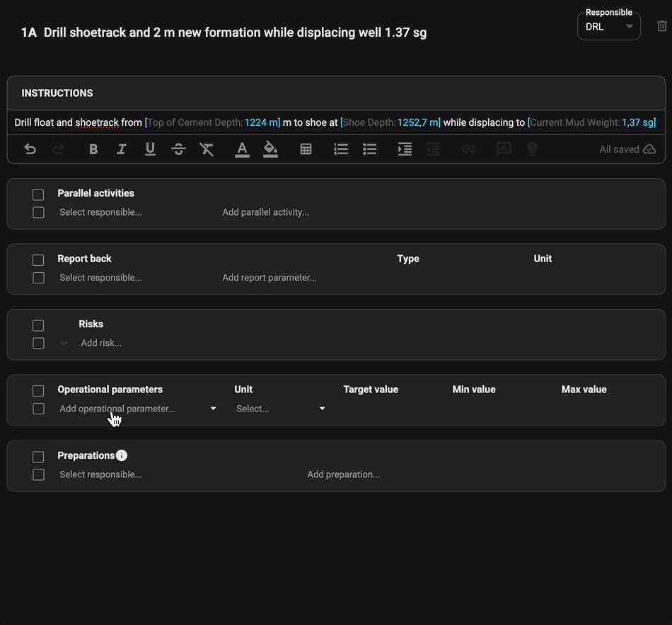This screenshot has height=625, width=672.
Task: Apply a numbered list to the instructions
Action: [340, 149]
